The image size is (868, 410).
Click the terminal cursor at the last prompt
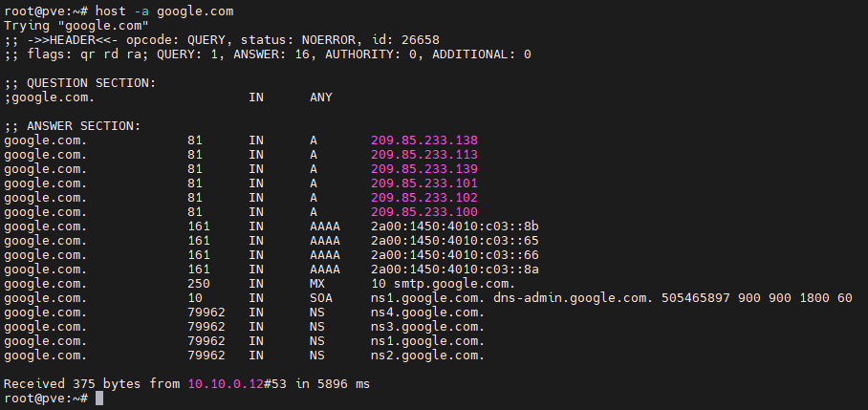pyautogui.click(x=99, y=399)
